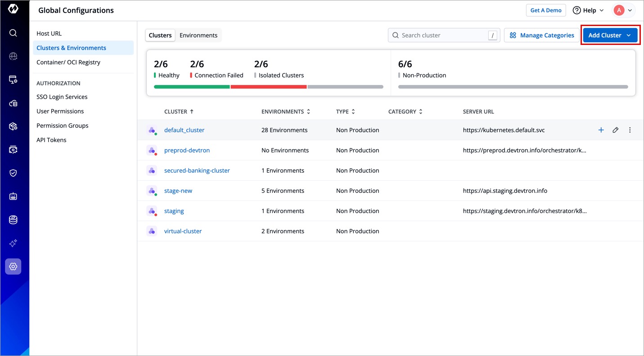644x356 pixels.
Task: Expand the Add Cluster dropdown button
Action: (x=610, y=36)
